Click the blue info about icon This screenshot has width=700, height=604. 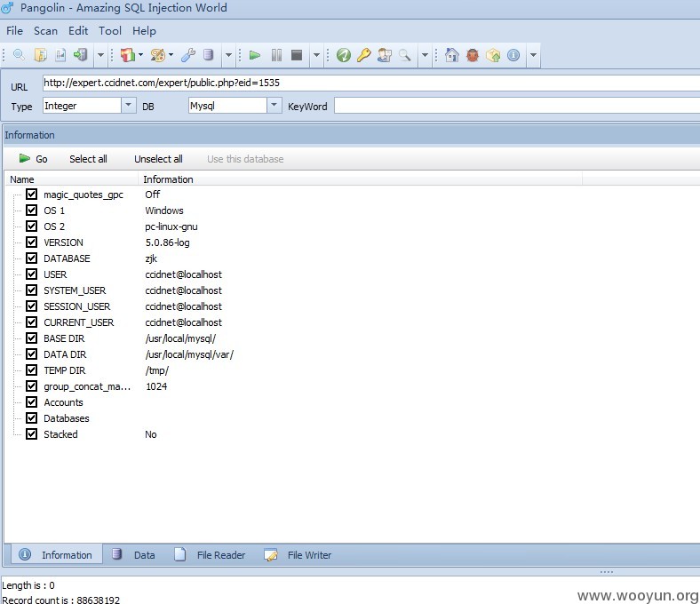(x=513, y=55)
